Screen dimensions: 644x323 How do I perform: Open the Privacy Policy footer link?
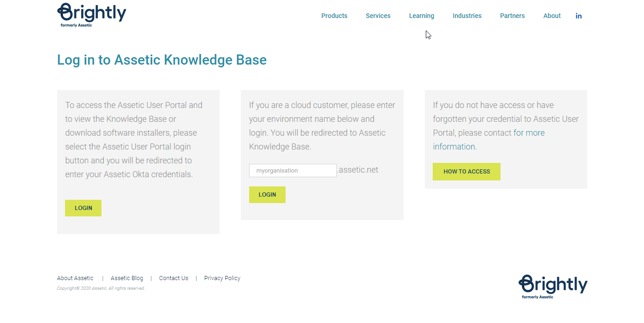222,278
